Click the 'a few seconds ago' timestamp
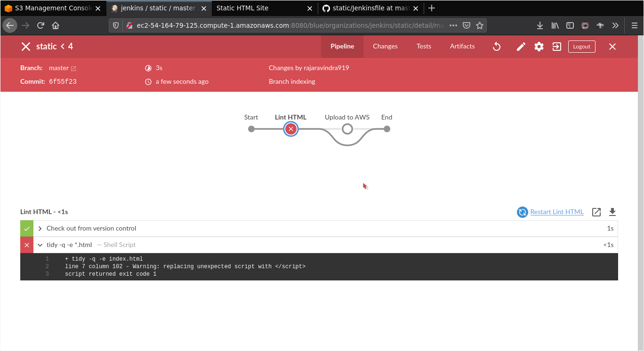 (182, 82)
